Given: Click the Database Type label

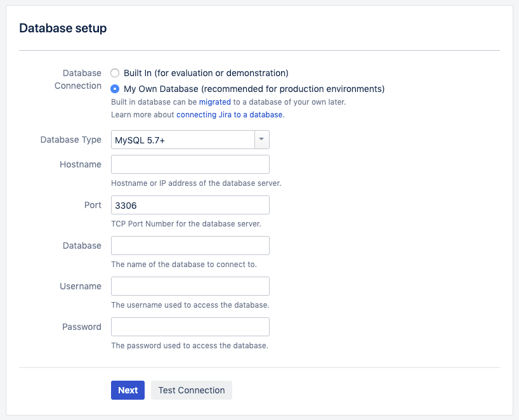Looking at the screenshot, I should [x=71, y=140].
